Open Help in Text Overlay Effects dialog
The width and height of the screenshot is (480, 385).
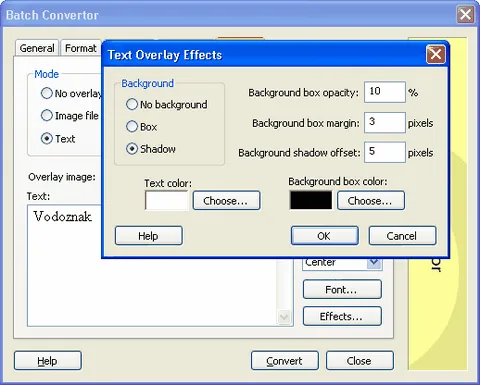coord(149,236)
